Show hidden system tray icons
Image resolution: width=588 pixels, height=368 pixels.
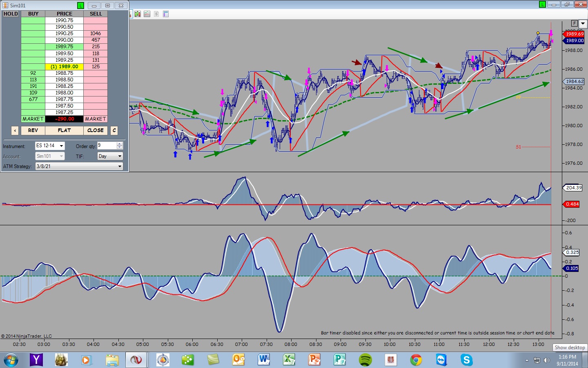coord(527,360)
